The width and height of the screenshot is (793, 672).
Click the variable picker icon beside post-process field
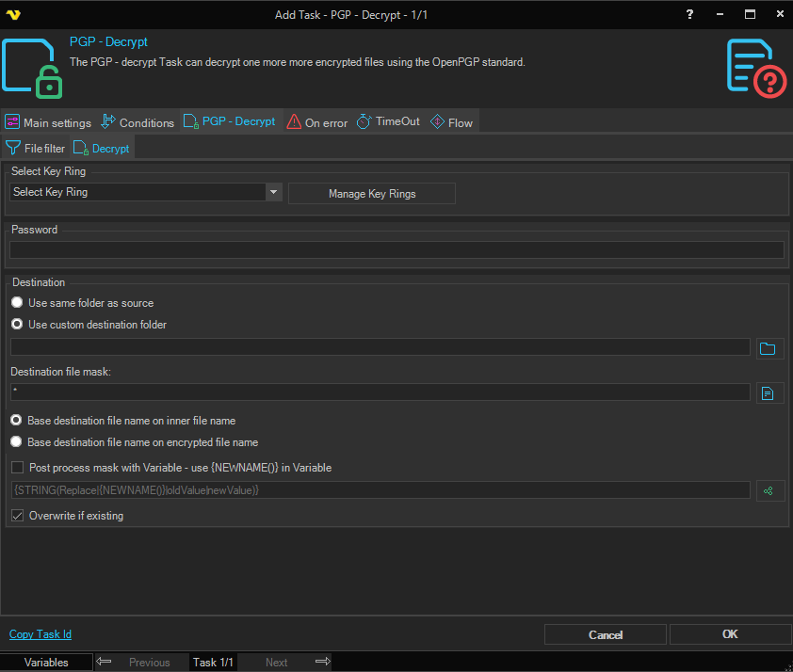pyautogui.click(x=769, y=490)
